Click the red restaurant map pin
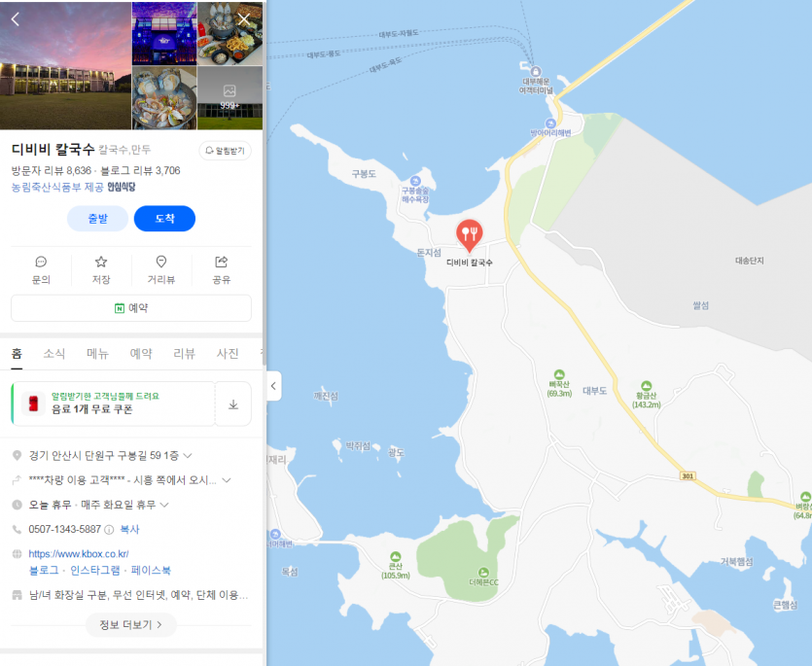Screen dimensions: 812x666 469,235
